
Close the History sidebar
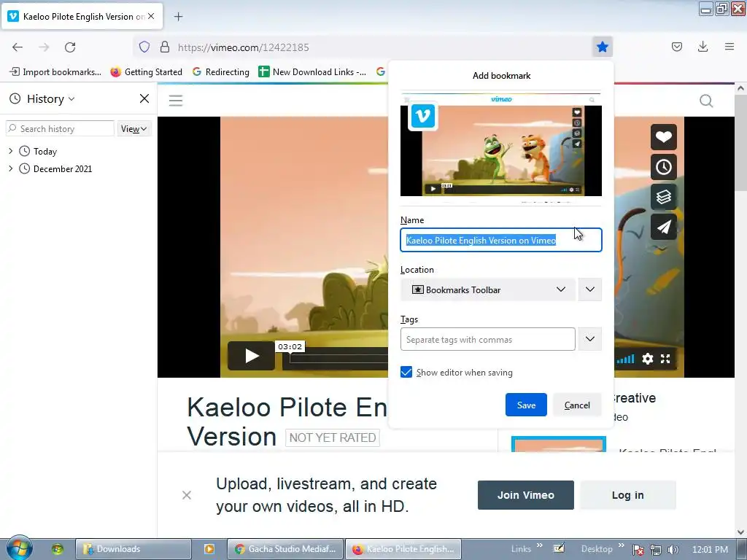coord(144,98)
